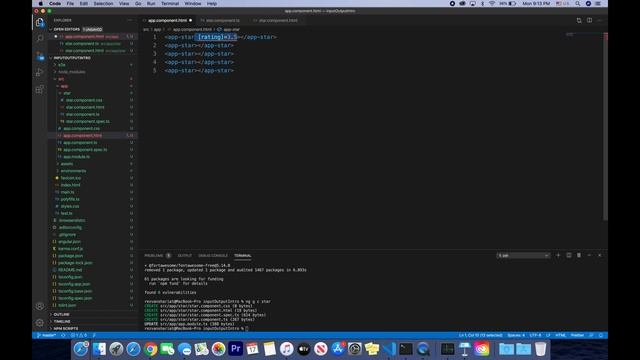Open Visual Studio Code Dock icon

point(389,349)
